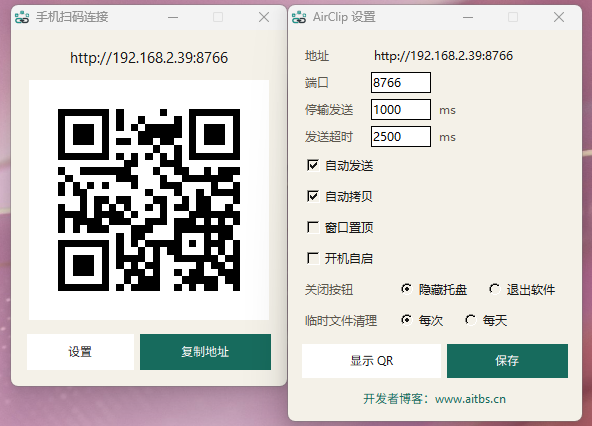The height and width of the screenshot is (426, 592).
Task: Click the 发送超时 field showing 2500
Action: [x=401, y=136]
